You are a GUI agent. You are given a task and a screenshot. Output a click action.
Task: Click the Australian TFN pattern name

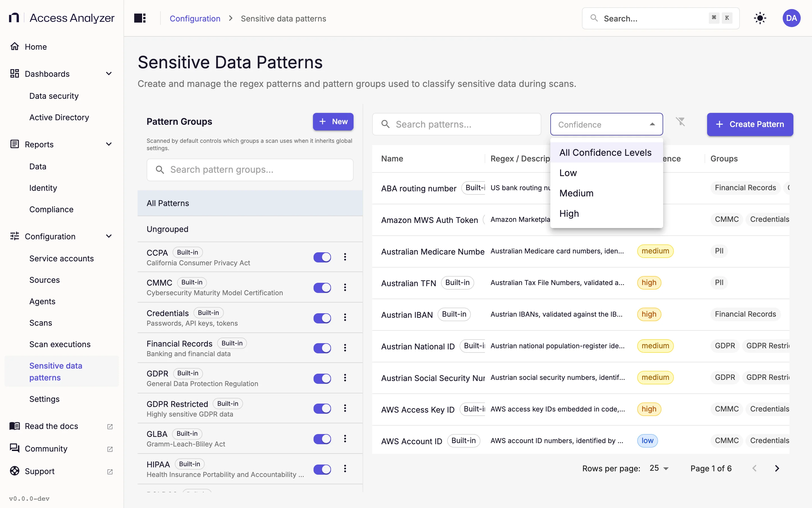pos(408,283)
